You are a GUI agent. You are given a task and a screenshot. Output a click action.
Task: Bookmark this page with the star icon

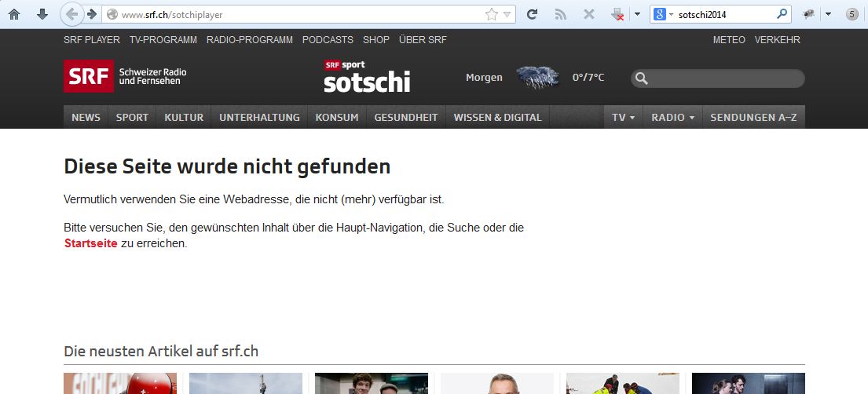[x=491, y=15]
